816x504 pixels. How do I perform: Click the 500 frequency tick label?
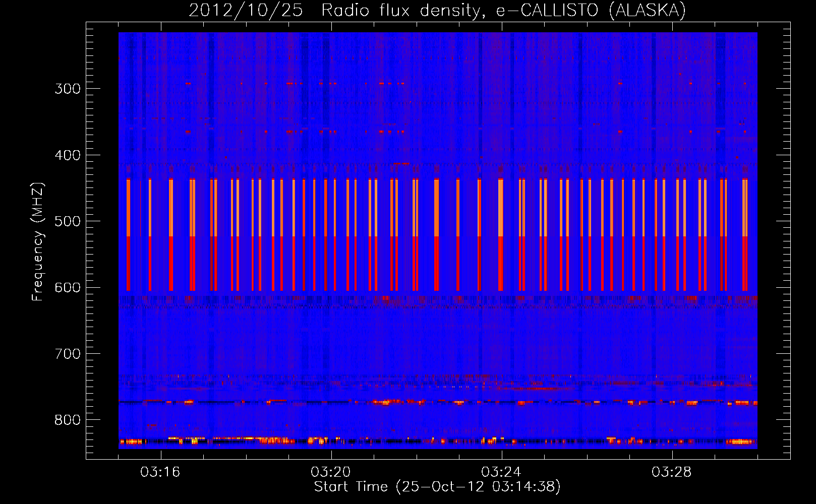coord(68,221)
